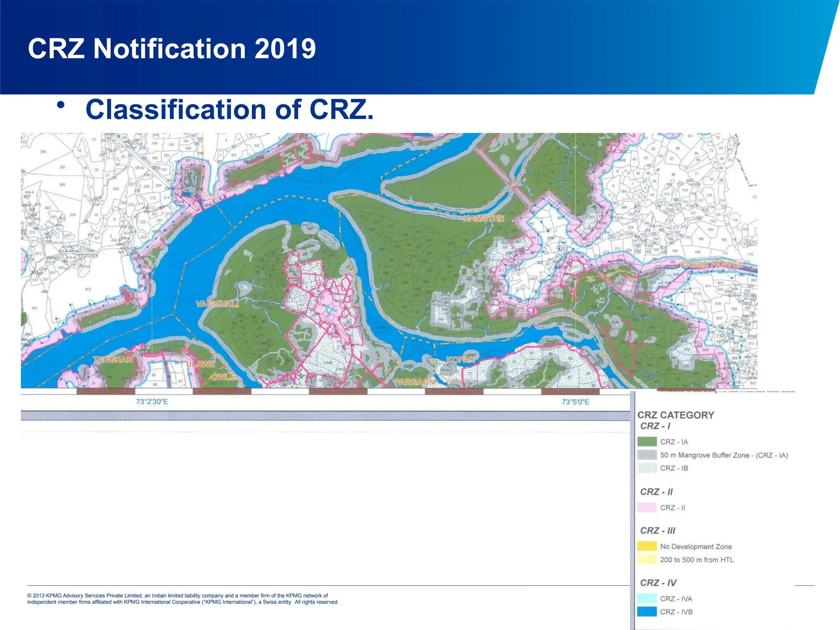Click the KAMOTHE label on the map
The width and height of the screenshot is (840, 630).
pos(484,219)
